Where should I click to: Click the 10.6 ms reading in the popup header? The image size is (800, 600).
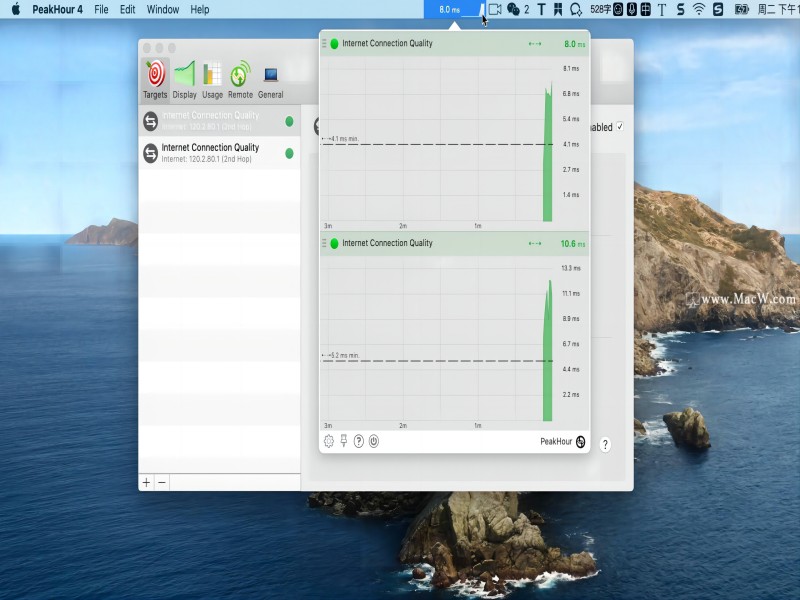point(573,243)
